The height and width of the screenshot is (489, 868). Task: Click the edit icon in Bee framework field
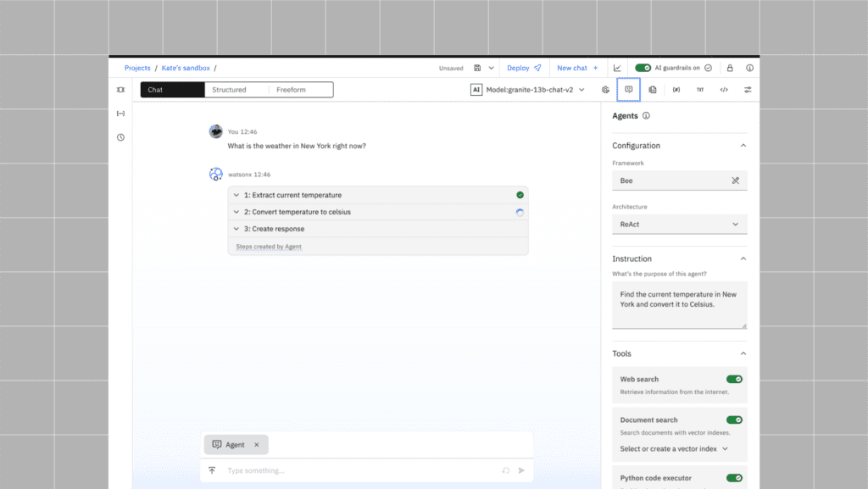(x=735, y=181)
